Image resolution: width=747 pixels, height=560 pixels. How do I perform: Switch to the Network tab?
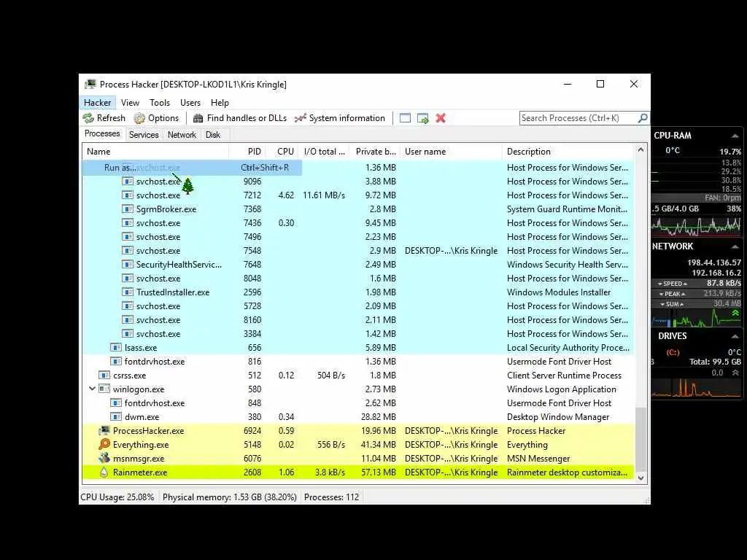pyautogui.click(x=182, y=135)
